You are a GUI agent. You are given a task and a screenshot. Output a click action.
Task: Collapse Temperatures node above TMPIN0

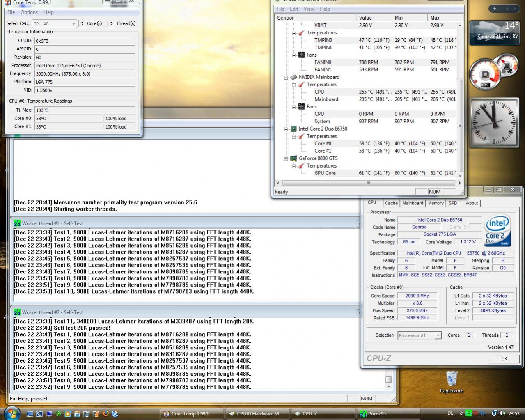[x=294, y=33]
